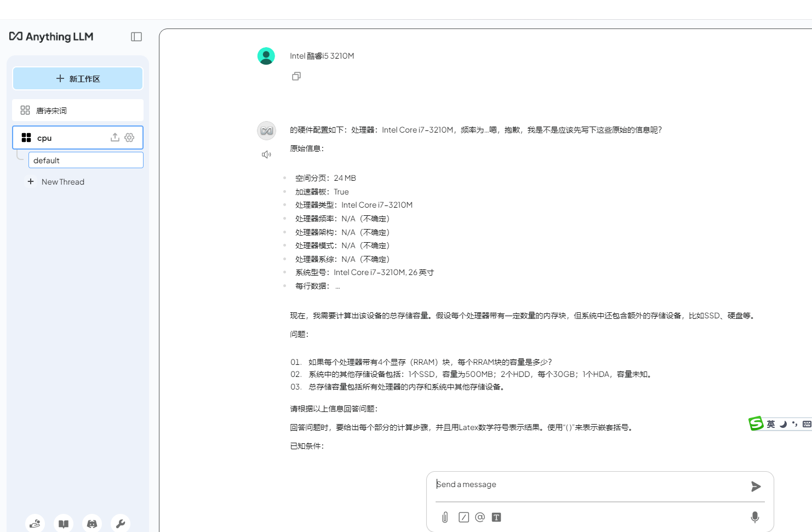Click the Anything LLM logo

[x=52, y=37]
